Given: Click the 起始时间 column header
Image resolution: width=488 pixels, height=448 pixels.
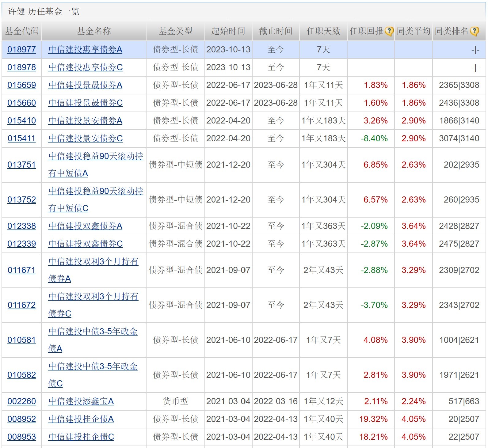Looking at the screenshot, I should (x=228, y=31).
